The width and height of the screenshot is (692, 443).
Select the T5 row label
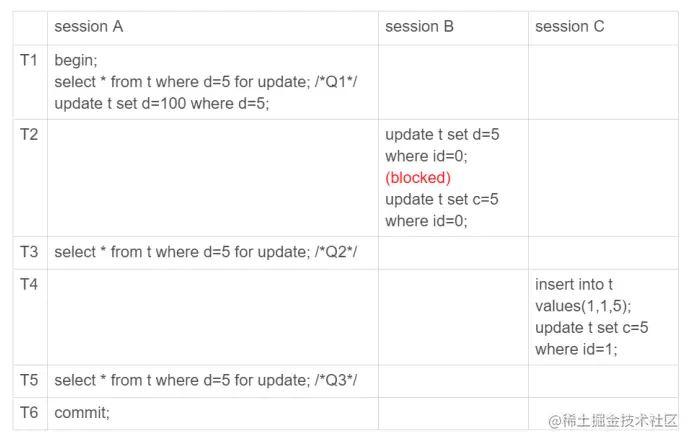pyautogui.click(x=29, y=379)
